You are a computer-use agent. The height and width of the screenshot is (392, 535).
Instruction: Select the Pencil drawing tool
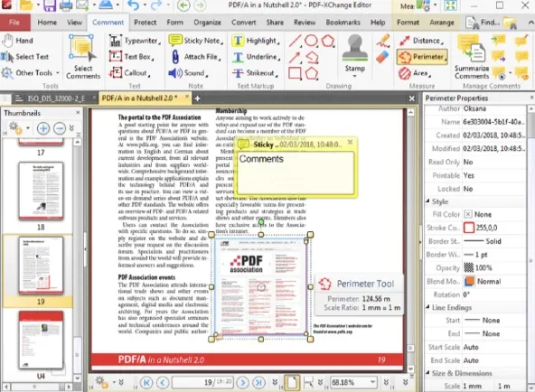(383, 41)
